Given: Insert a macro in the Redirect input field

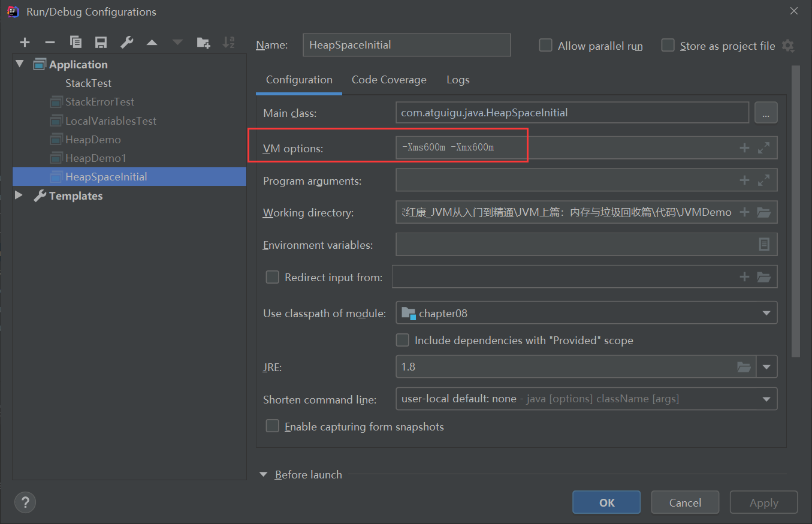Looking at the screenshot, I should tap(744, 276).
